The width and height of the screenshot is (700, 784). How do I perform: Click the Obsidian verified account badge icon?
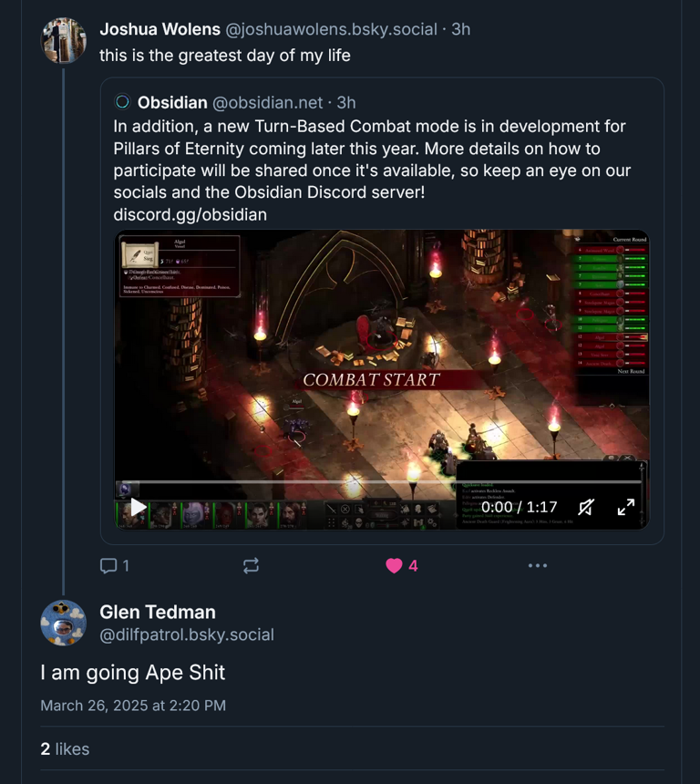(124, 102)
